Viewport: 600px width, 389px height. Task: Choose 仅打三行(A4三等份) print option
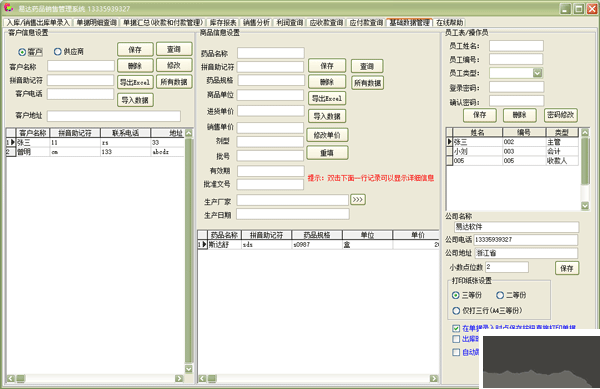pos(456,311)
